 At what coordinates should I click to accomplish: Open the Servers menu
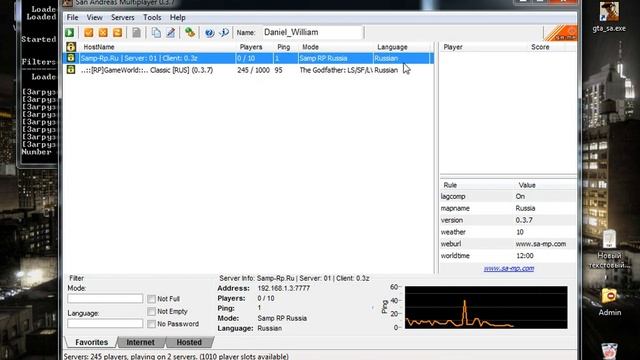122,18
